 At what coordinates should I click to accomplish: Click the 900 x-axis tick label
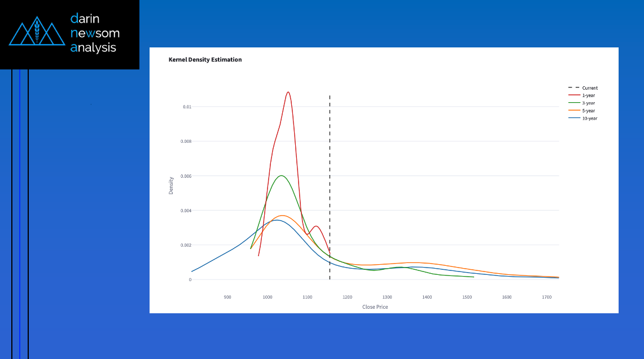pyautogui.click(x=227, y=297)
